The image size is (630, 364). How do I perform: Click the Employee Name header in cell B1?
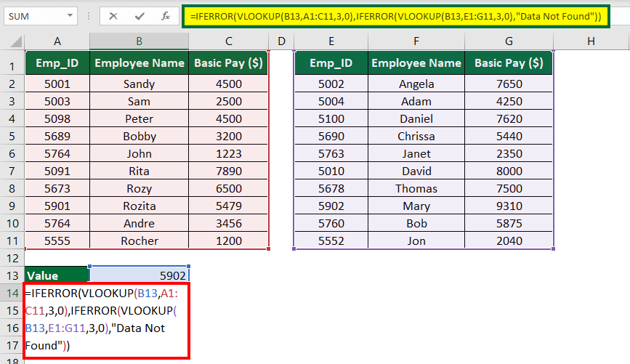[139, 63]
